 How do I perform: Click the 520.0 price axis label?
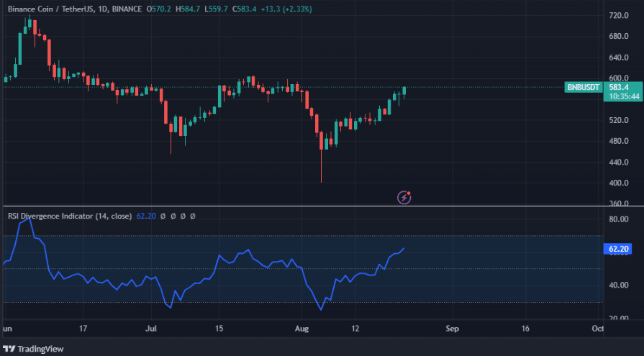coord(619,120)
